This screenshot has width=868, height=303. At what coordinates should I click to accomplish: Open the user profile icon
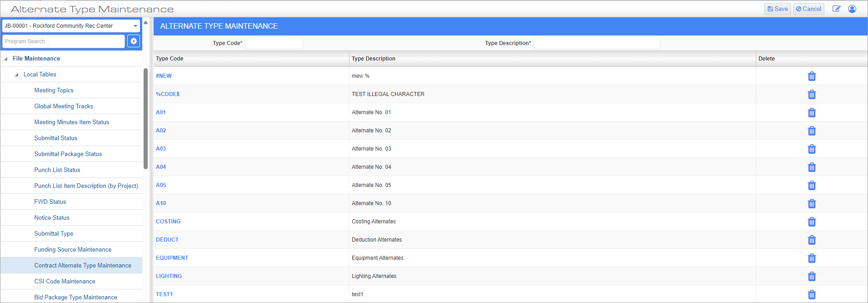coord(852,9)
